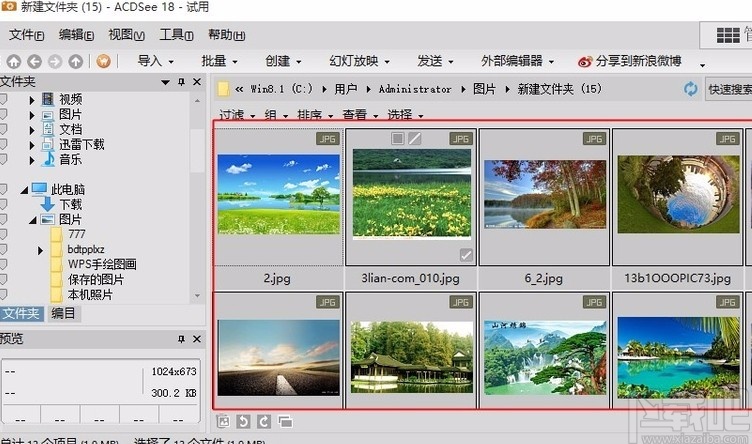The width and height of the screenshot is (752, 444).
Task: Collapse the 此电脑 tree node
Action: (x=24, y=190)
